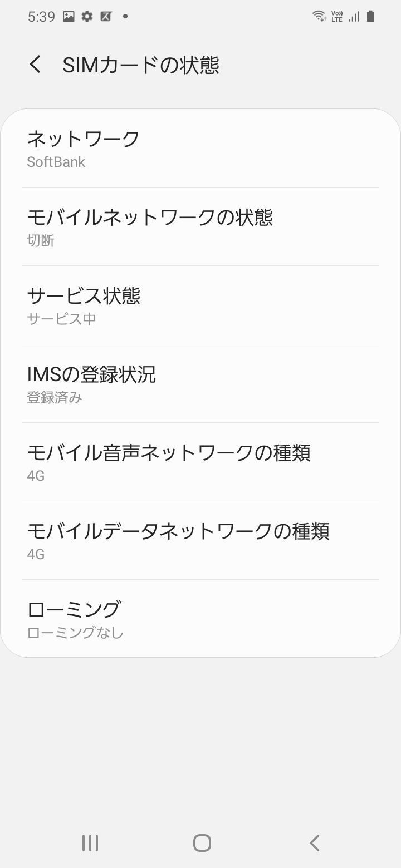Tap the signal strength bars icon
Image resolution: width=401 pixels, height=868 pixels.
coord(354,16)
